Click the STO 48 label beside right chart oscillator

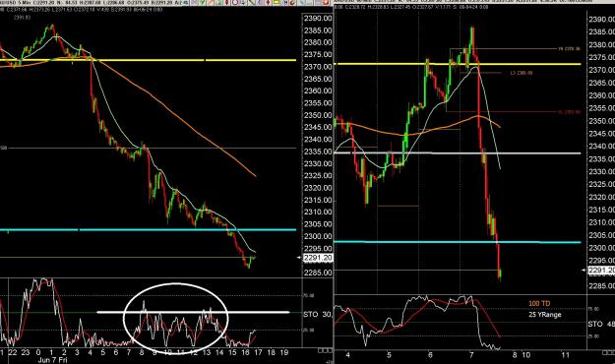[x=601, y=324]
